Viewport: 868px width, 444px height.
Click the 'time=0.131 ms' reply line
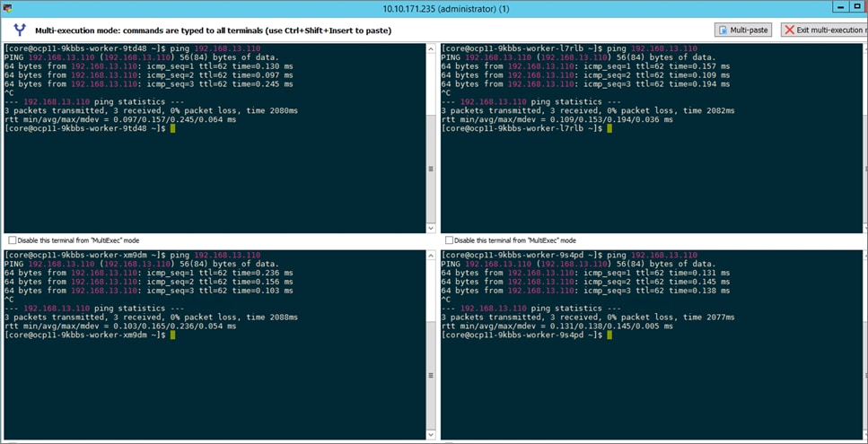pos(585,274)
